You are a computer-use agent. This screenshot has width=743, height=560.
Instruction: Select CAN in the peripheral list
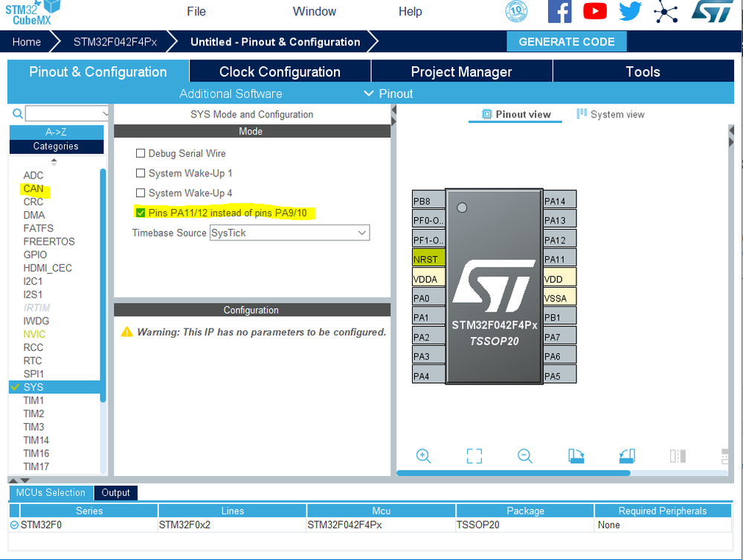[x=33, y=189]
